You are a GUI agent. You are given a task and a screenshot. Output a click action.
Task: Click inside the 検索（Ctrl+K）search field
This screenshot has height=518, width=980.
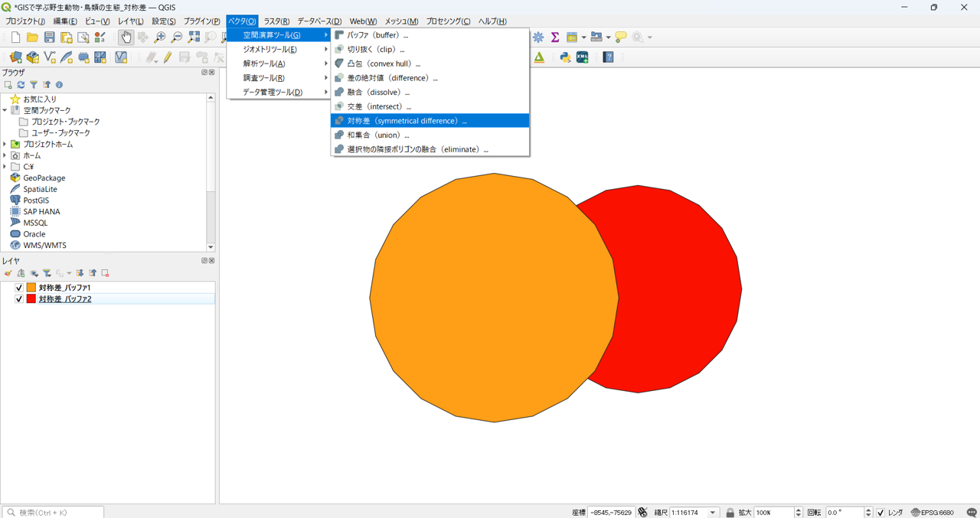point(52,511)
